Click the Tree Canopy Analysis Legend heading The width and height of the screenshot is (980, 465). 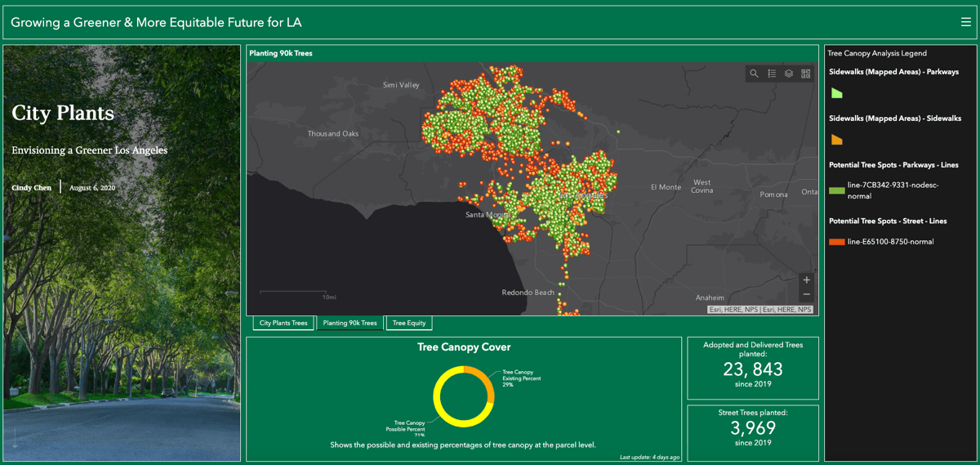877,53
